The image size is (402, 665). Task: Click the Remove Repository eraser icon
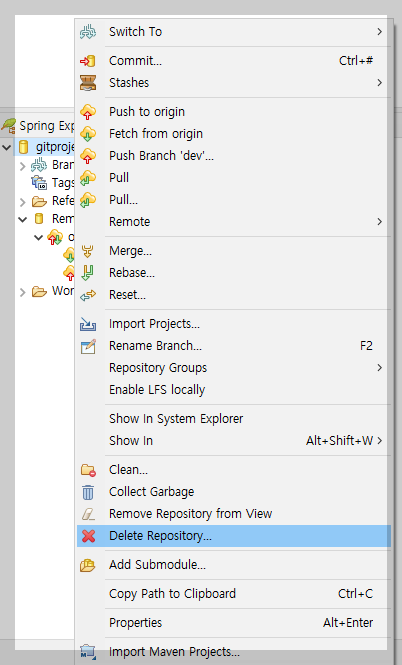coord(88,514)
